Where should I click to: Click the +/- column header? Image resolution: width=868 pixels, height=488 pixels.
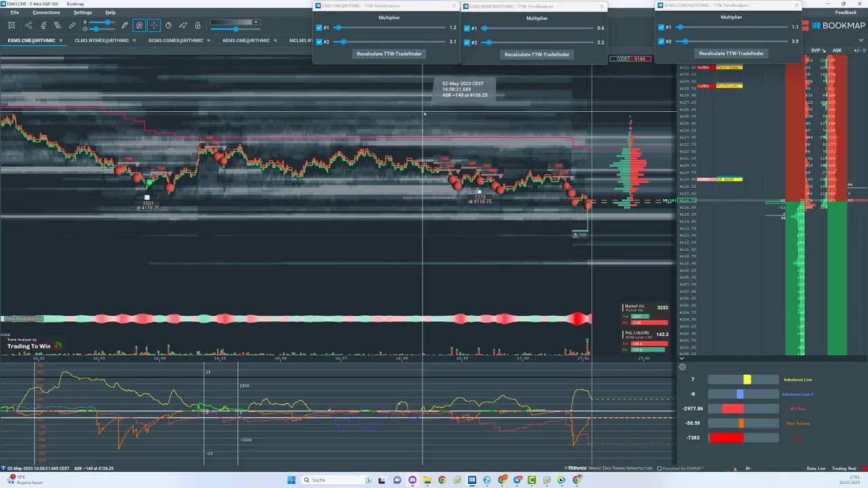coord(856,50)
